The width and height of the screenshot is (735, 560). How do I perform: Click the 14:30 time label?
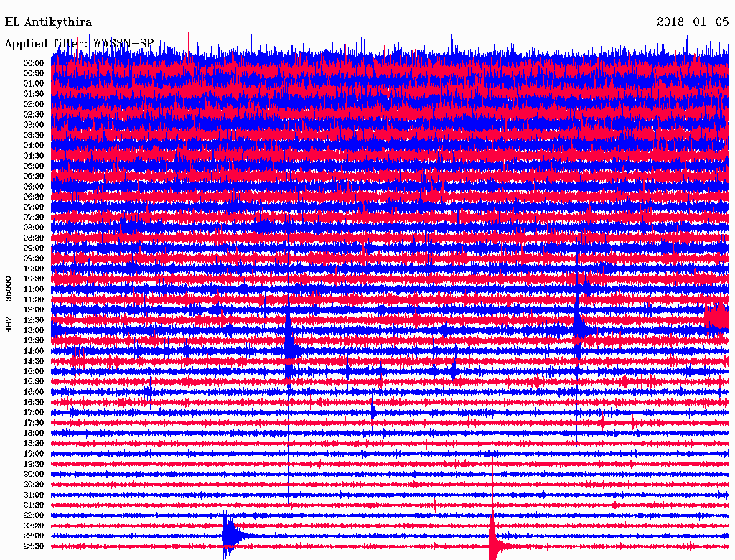[34, 361]
